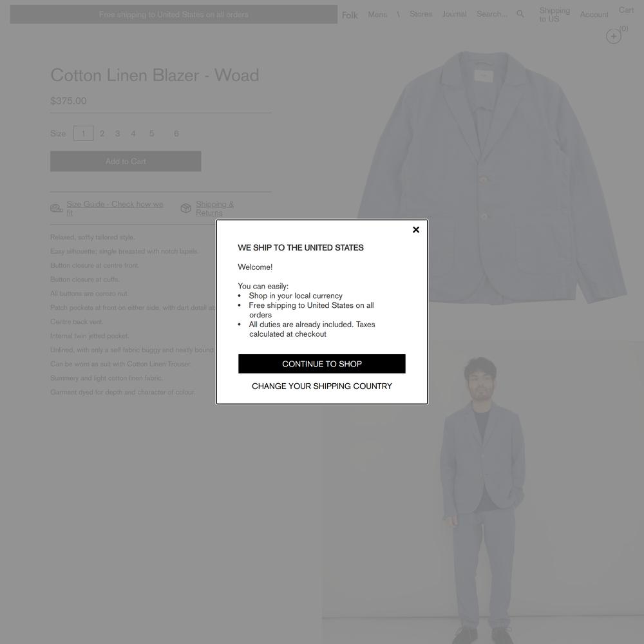Open the Stores page
Viewport: 644px width, 644px height.
click(x=421, y=14)
